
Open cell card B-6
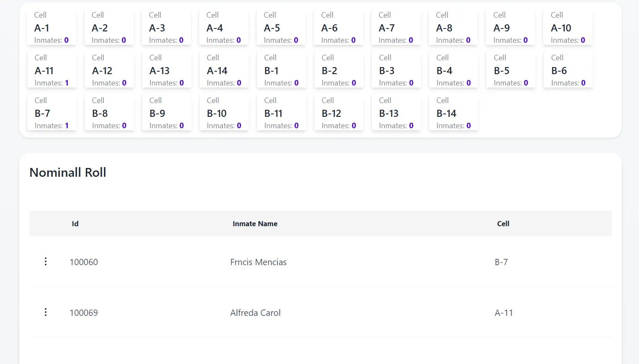[x=568, y=70]
